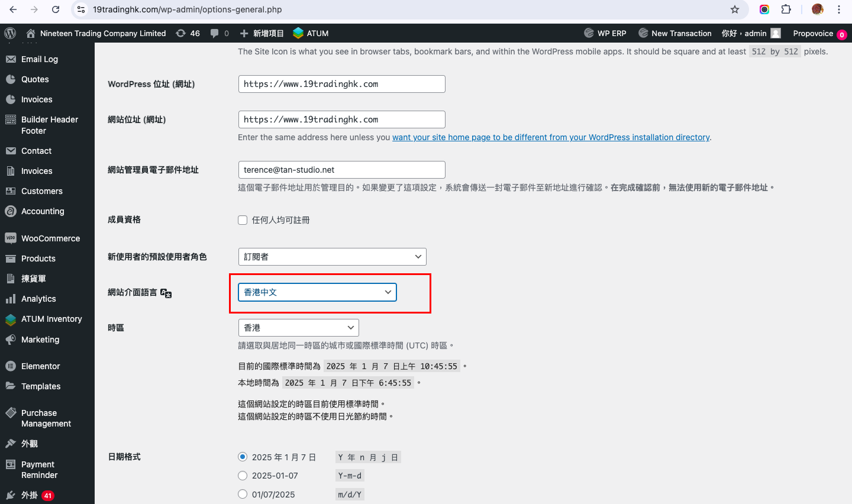Open WooCommerce in the sidebar menu

[x=50, y=238]
